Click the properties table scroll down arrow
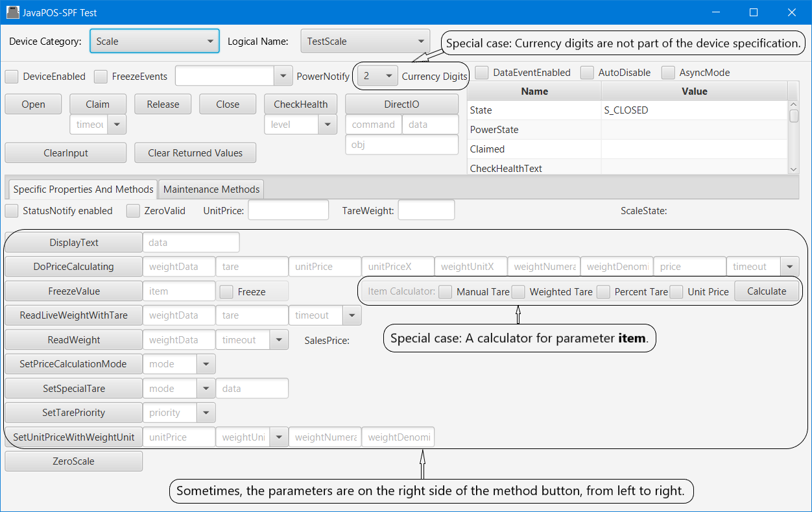812x512 pixels. 794,169
